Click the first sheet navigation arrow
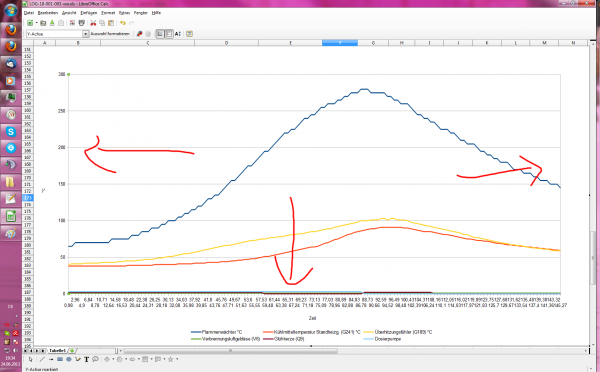Viewport: 600px width, 372px height. [26, 351]
